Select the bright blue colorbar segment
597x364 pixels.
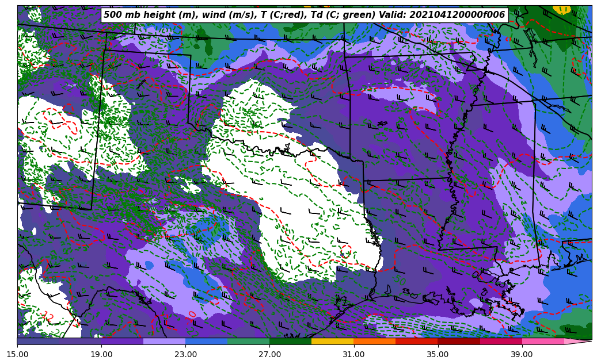[206, 341]
